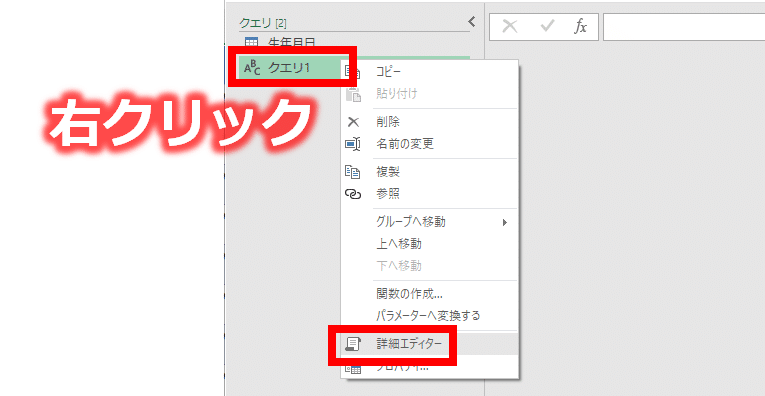The image size is (765, 396).
Task: Choose 削除 from the context menu
Action: pos(388,121)
